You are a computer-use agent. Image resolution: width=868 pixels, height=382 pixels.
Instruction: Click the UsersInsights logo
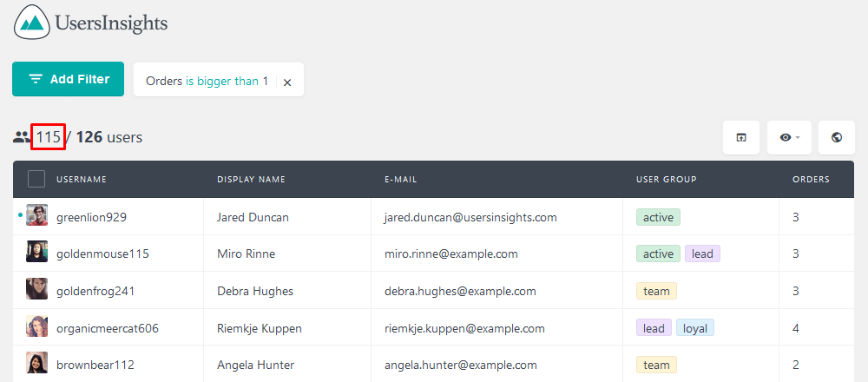tap(91, 23)
